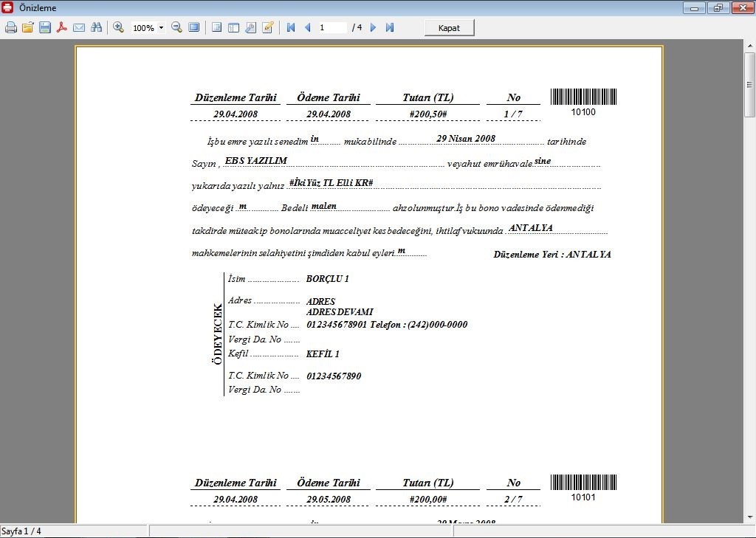The width and height of the screenshot is (756, 538).
Task: Click the scrollbar down arrow
Action: 749,518
